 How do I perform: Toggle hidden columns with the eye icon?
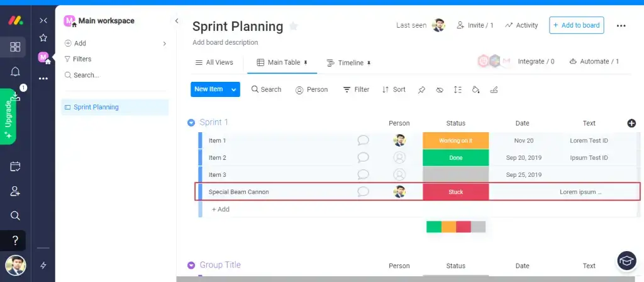pos(440,90)
